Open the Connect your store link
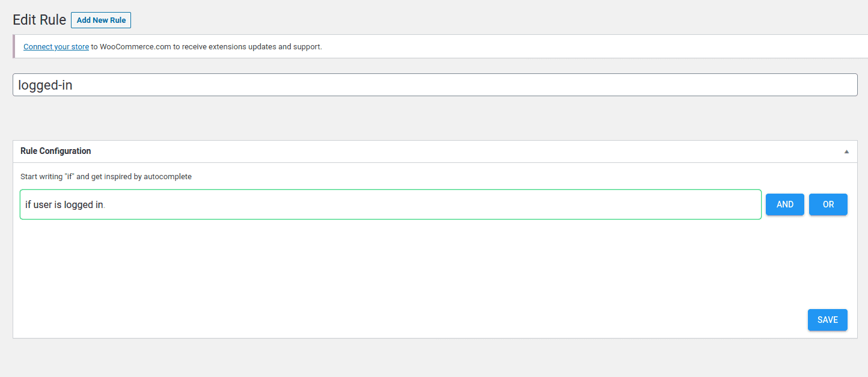The width and height of the screenshot is (868, 377). [56, 47]
